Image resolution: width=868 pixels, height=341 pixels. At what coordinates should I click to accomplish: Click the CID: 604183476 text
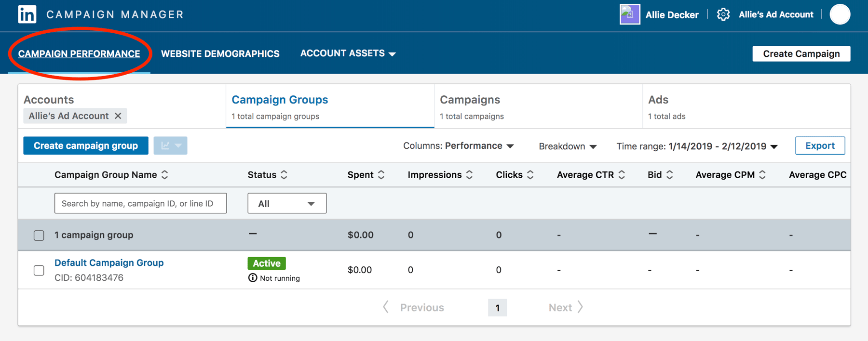pyautogui.click(x=89, y=278)
